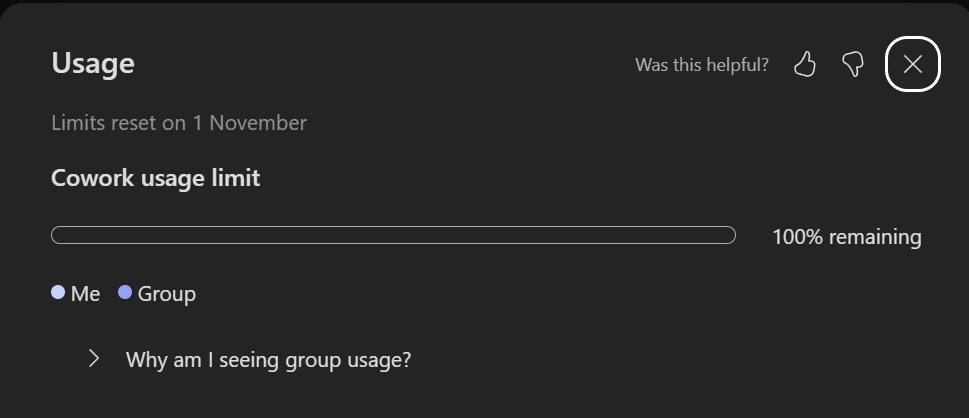Click the blue Group legend dot

point(125,292)
